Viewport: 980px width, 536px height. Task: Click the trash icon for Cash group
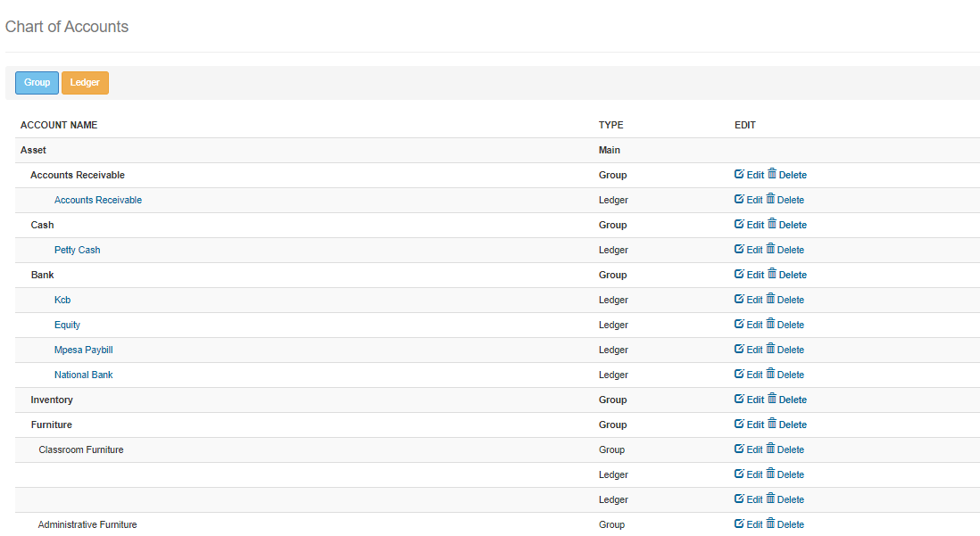point(772,224)
